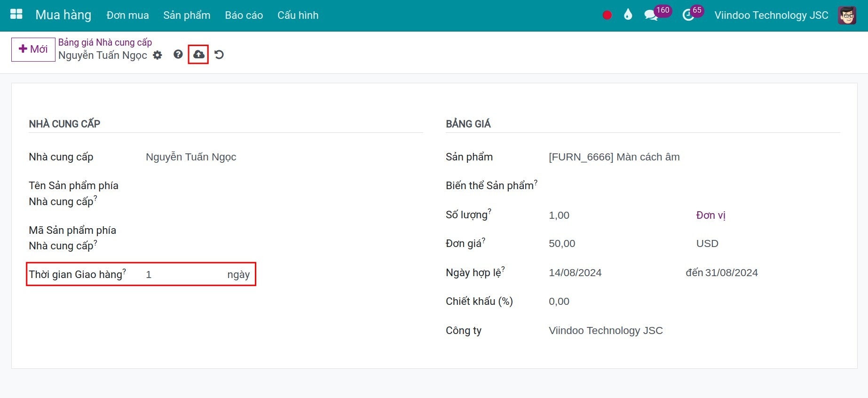
Task: Open the gear actions menu beside the record name
Action: 158,55
